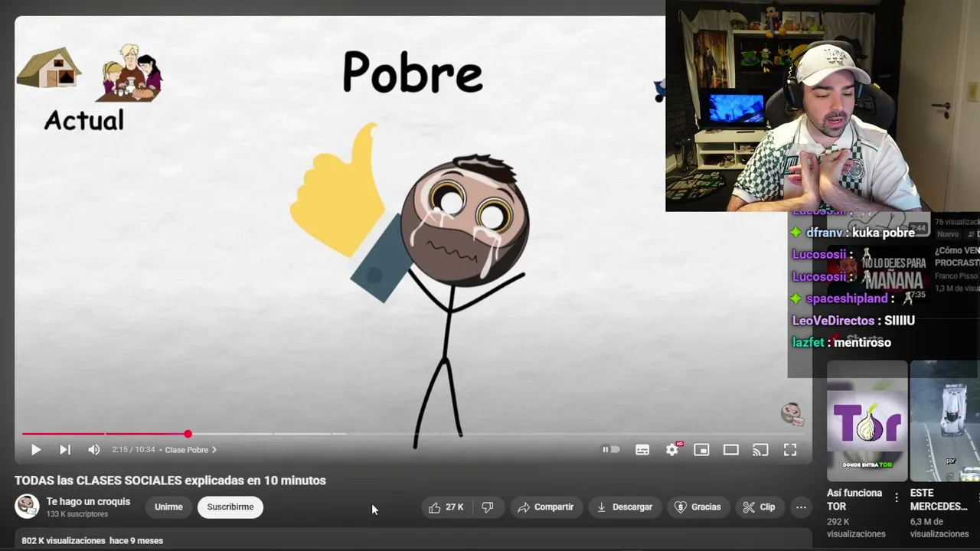This screenshot has width=980, height=551.
Task: Expand the 'Clase Pobre' chapter chevron
Action: click(x=214, y=450)
